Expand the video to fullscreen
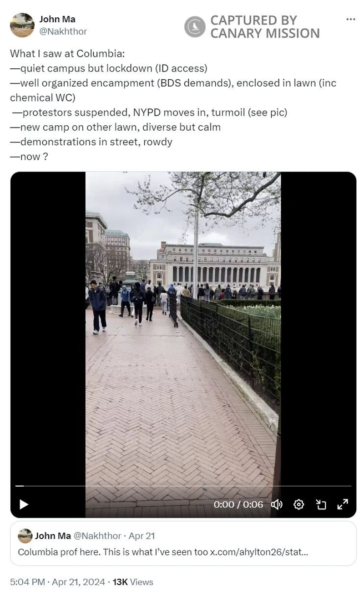The width and height of the screenshot is (364, 596). (x=343, y=504)
